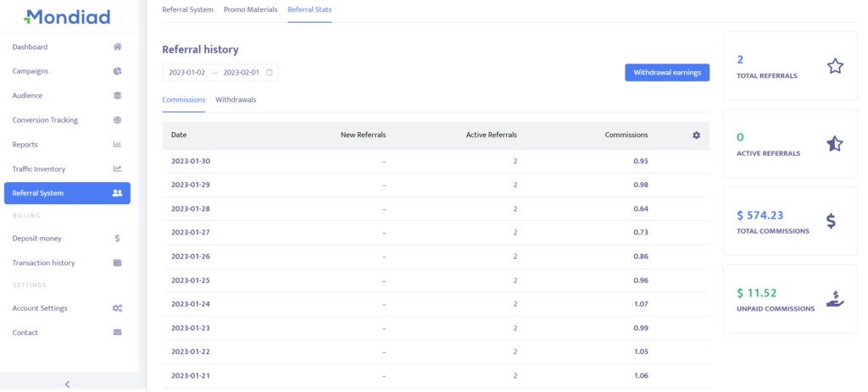
Task: Collapse the sidebar with the left chevron
Action: click(x=68, y=384)
